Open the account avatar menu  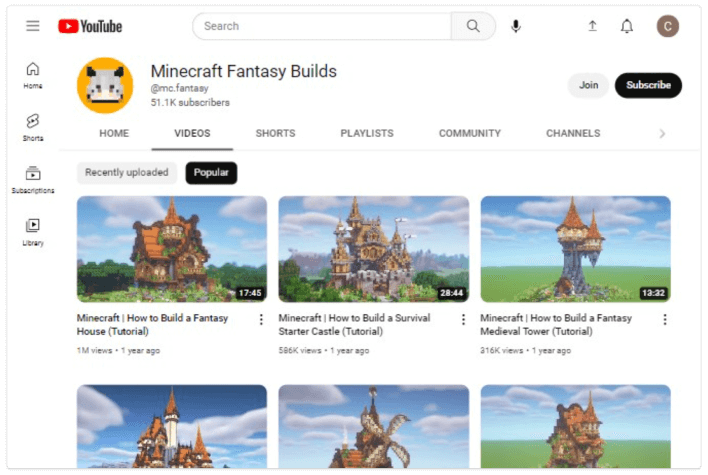click(668, 26)
